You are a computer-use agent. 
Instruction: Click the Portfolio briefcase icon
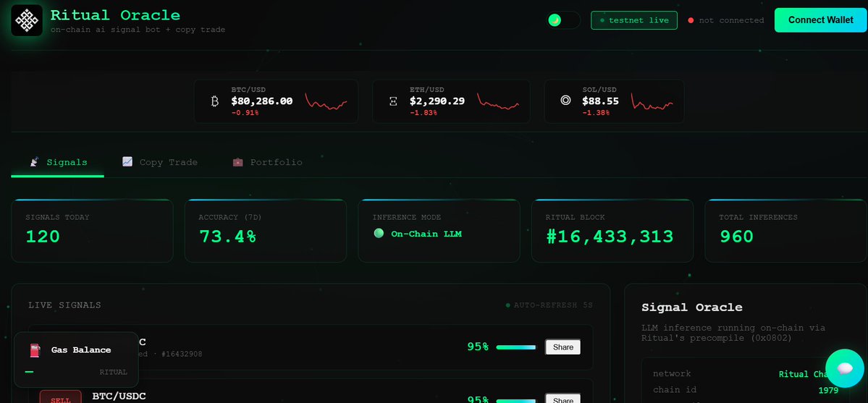tap(237, 162)
